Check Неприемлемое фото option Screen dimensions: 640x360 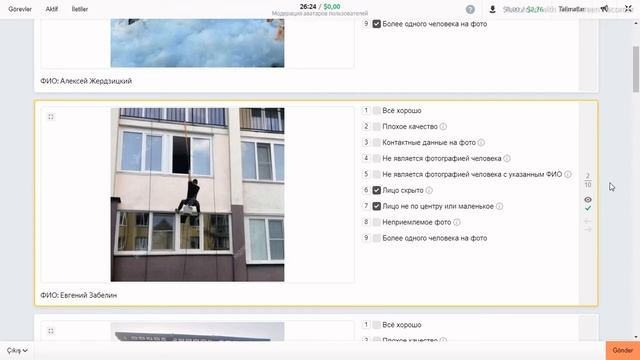[x=377, y=222]
